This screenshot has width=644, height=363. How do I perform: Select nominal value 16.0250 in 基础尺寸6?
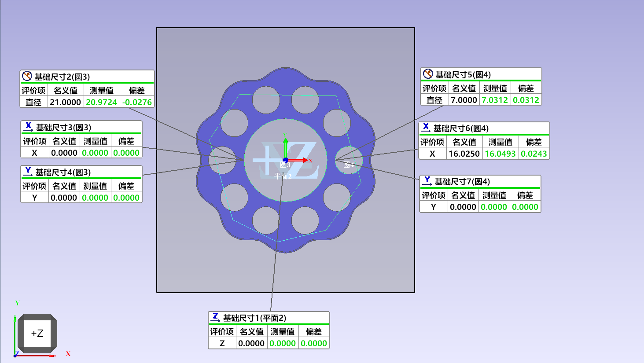point(464,154)
